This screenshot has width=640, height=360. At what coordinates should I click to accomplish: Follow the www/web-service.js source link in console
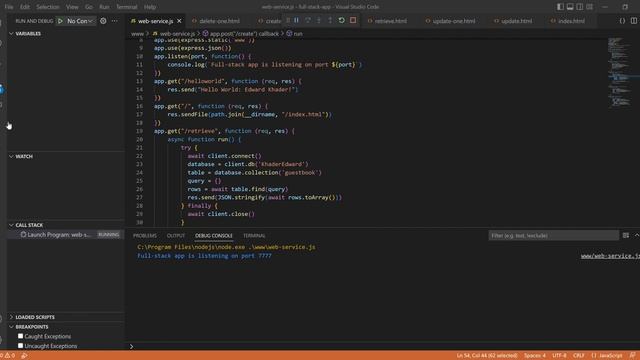click(610, 256)
